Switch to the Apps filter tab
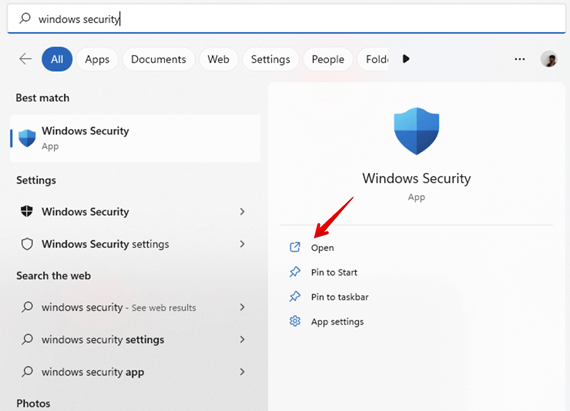Screen dimensions: 570x411 tap(97, 59)
